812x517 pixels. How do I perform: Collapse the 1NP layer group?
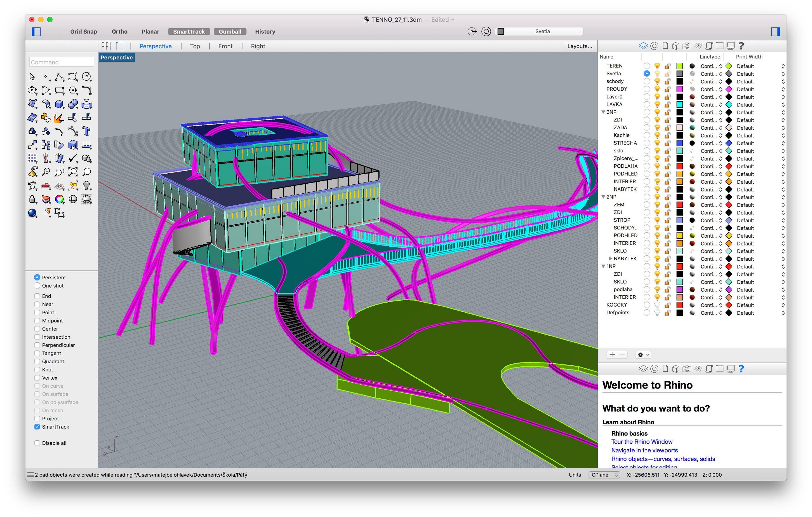point(603,266)
